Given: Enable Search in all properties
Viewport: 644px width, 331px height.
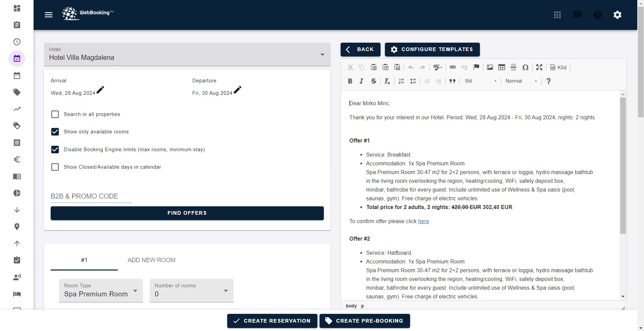Looking at the screenshot, I should click(55, 114).
